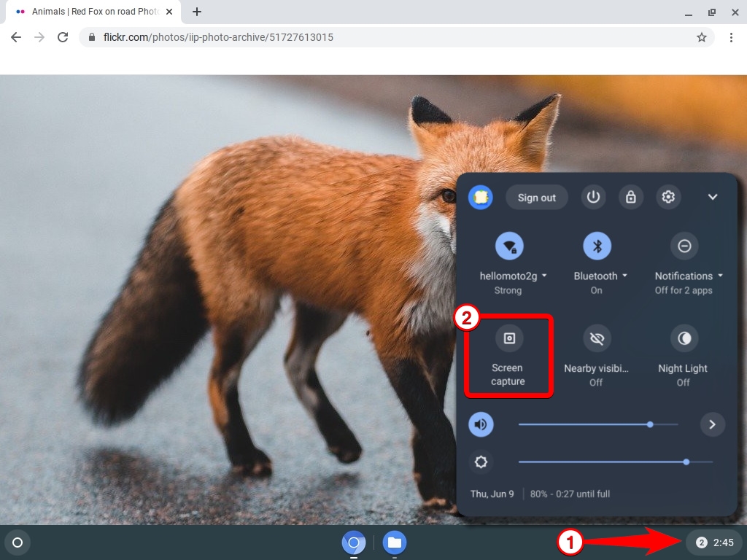747x560 pixels.
Task: Enable Nearby visibility
Action: coord(596,338)
